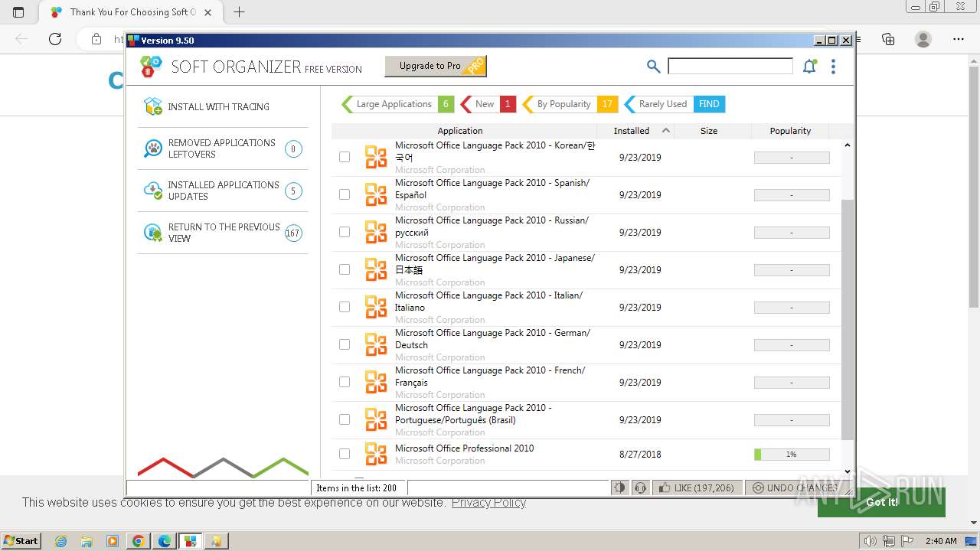This screenshot has width=980, height=551.
Task: Open the Large Applications filter
Action: (397, 104)
